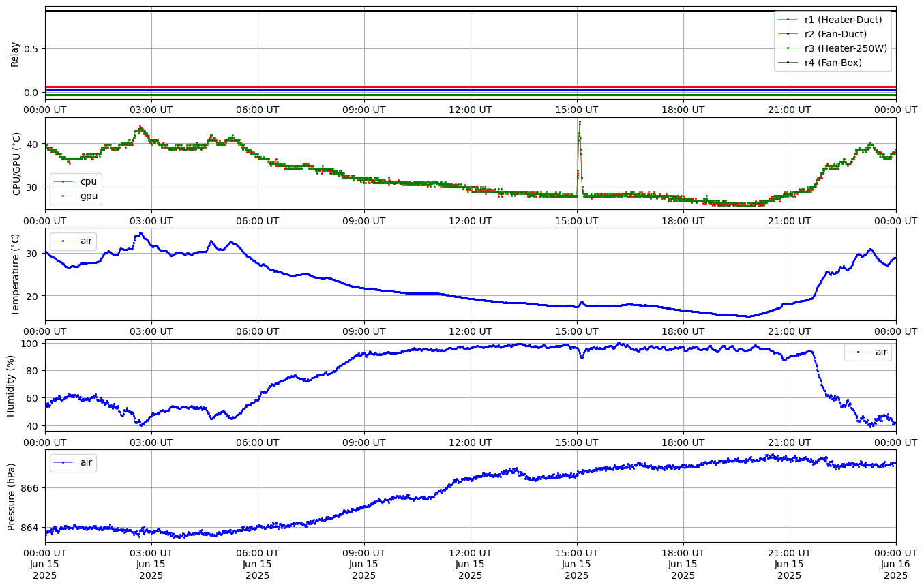Click the 0.5 tick on Relay axis
Viewport: 924px width, 587px height.
coord(31,48)
